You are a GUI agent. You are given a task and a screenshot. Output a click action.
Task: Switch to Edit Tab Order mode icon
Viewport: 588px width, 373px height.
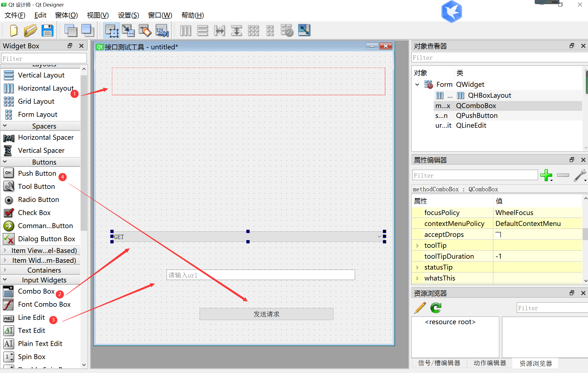(x=162, y=31)
